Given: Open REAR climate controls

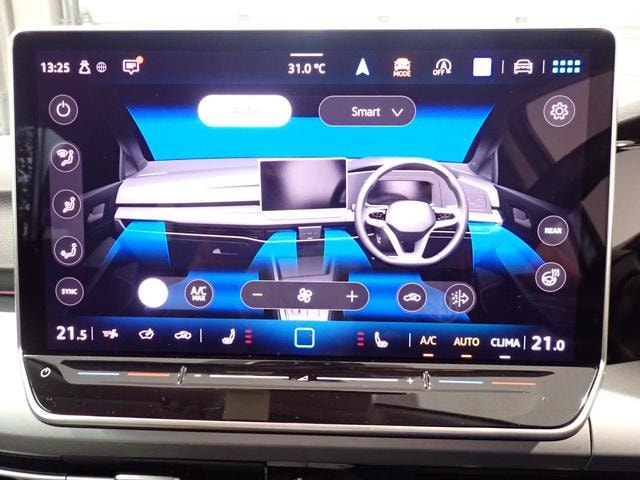Looking at the screenshot, I should tap(553, 231).
